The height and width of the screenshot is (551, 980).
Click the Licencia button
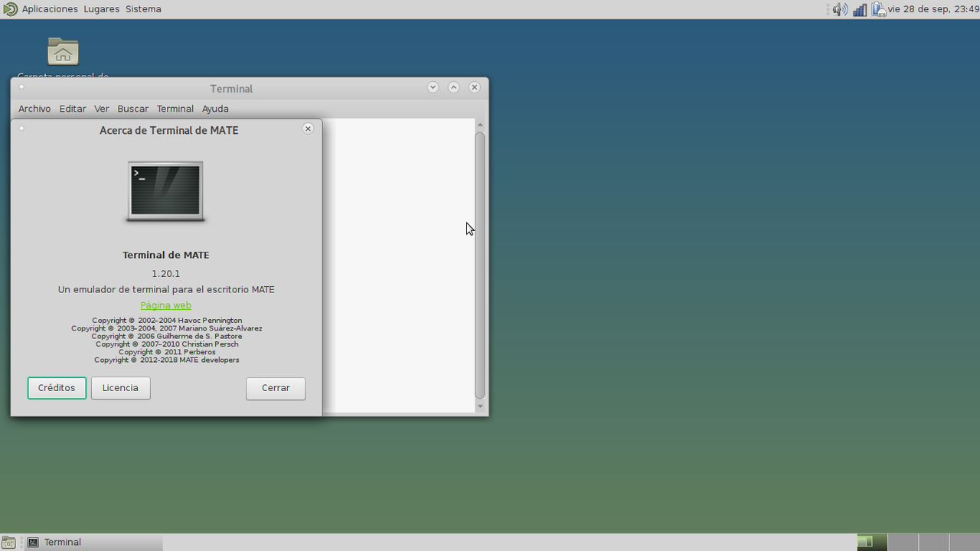coord(120,388)
